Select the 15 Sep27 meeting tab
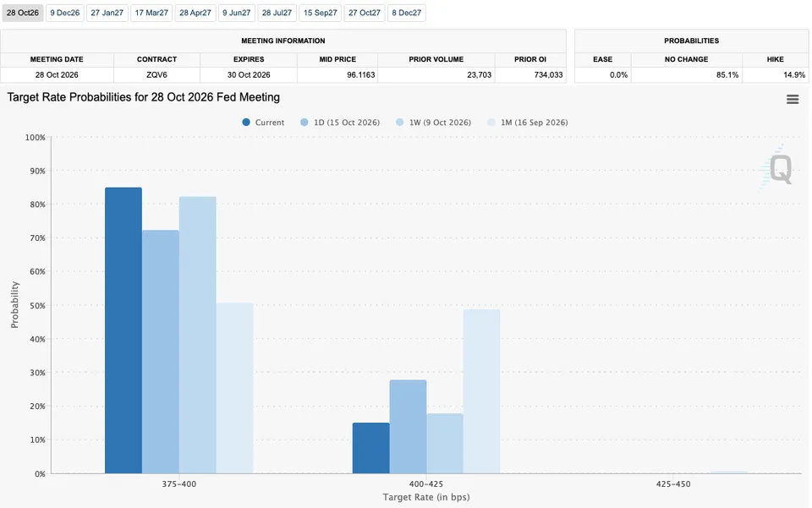 pyautogui.click(x=320, y=13)
